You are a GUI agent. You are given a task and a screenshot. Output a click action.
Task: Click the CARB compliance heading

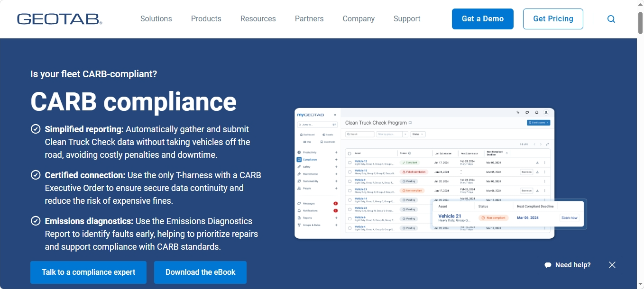click(x=134, y=101)
